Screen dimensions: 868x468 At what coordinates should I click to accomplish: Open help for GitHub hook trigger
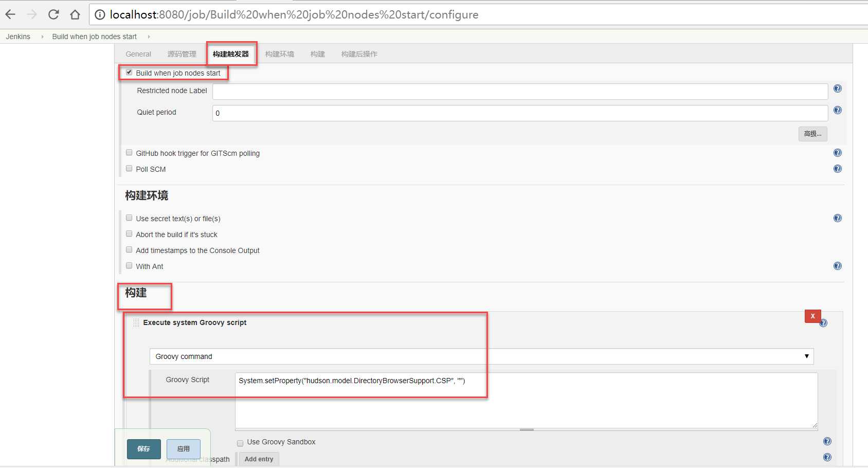click(x=838, y=153)
